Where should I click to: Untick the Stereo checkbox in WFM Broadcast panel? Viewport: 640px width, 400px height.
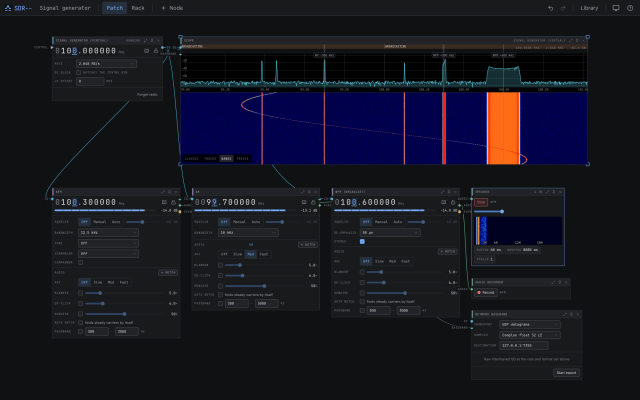click(x=362, y=242)
